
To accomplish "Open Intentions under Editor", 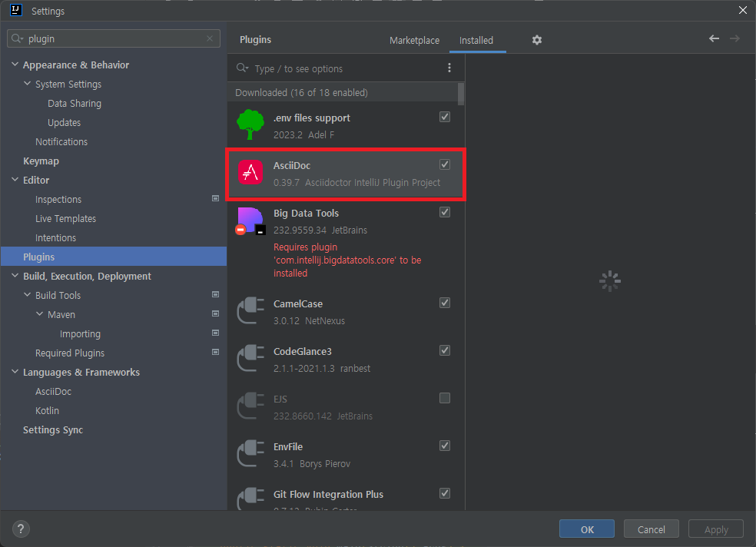I will (55, 238).
